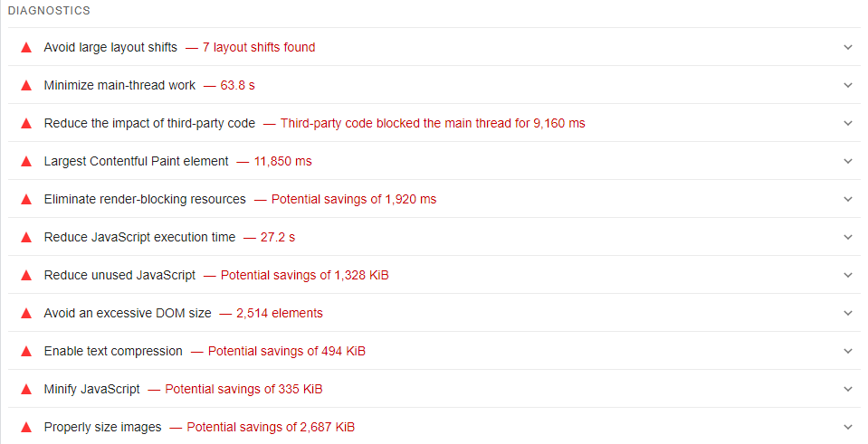Viewport: 868px width, 444px height.
Task: Expand the Avoid an excessive DOM size chevron
Action: [848, 313]
